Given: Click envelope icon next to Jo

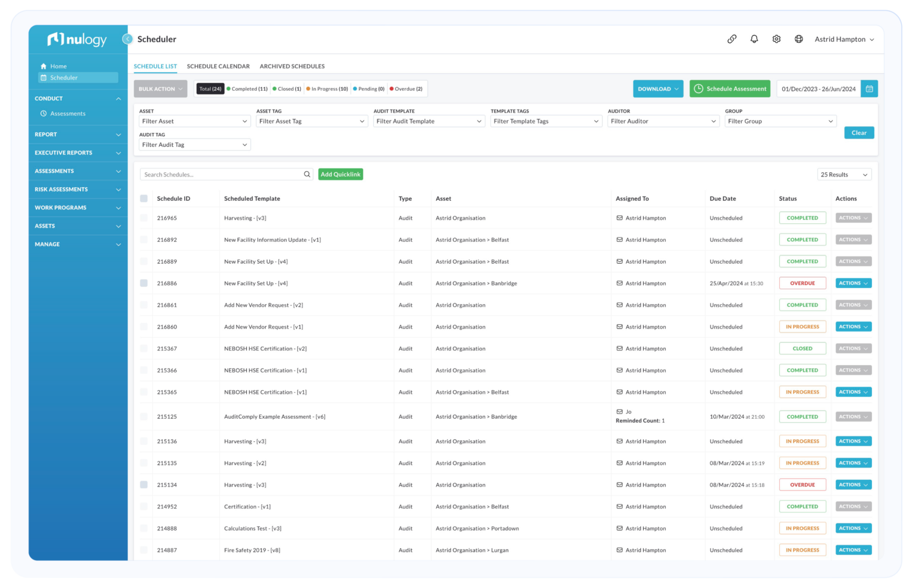Looking at the screenshot, I should 619,412.
